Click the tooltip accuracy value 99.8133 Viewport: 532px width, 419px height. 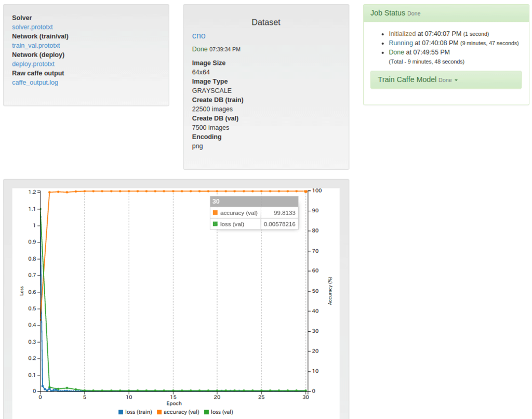[x=284, y=213]
